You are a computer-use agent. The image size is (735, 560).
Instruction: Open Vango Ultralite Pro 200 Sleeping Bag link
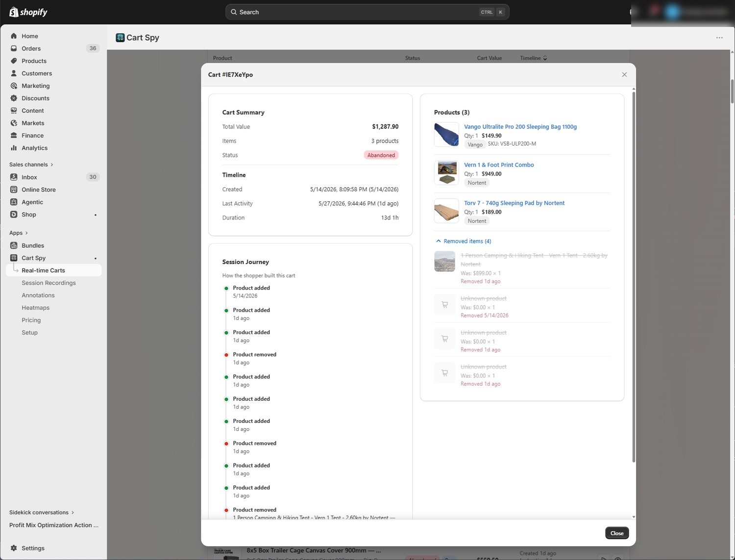(520, 127)
